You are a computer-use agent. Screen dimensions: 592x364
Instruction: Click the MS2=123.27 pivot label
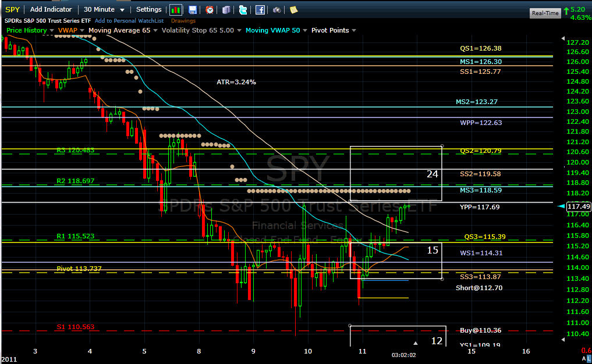coord(477,102)
